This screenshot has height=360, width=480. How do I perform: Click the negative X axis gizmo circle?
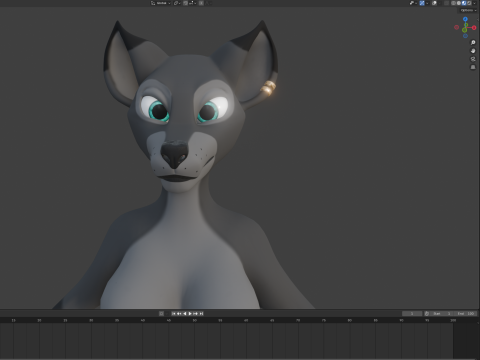(457, 27)
